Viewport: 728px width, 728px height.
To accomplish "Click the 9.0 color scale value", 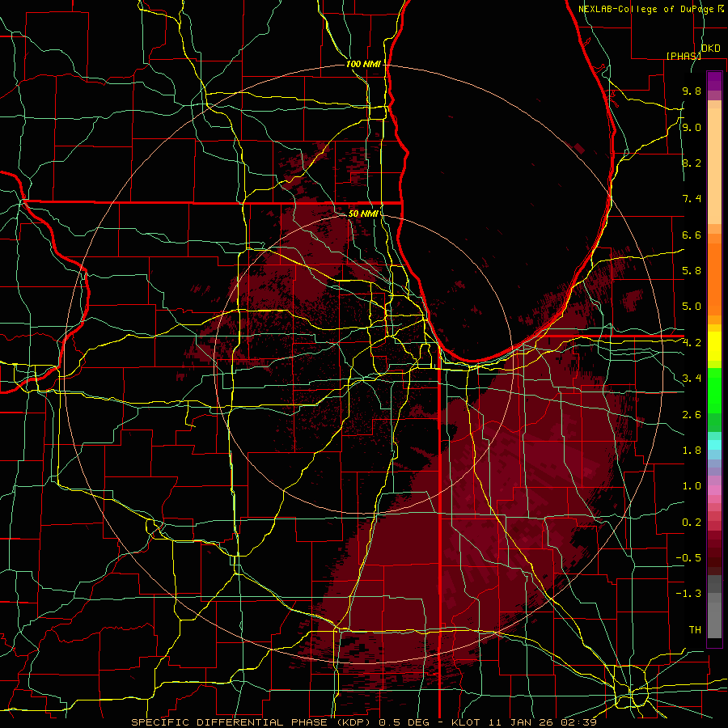I will click(692, 127).
